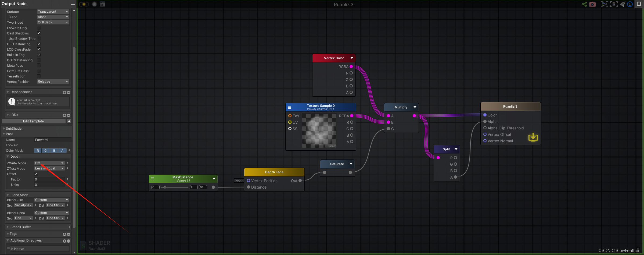
Task: Remove a dependency with the minus icon
Action: coord(69,92)
